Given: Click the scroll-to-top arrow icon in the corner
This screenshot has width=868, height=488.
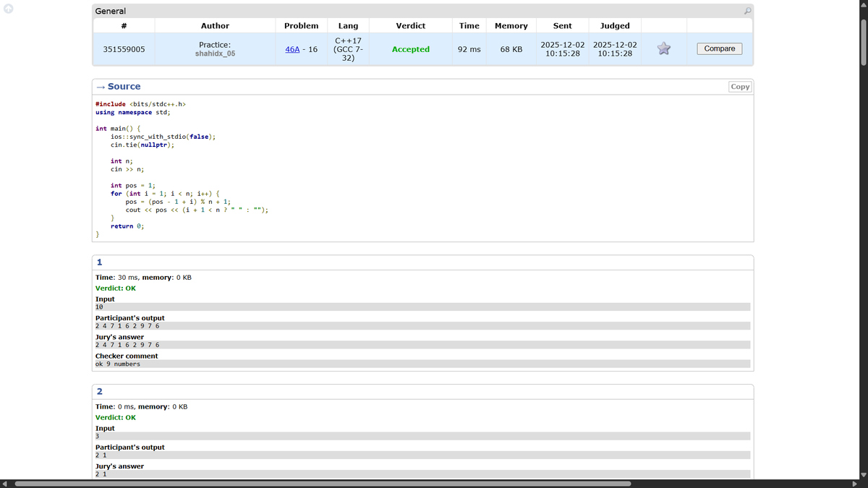Looking at the screenshot, I should 7,7.
